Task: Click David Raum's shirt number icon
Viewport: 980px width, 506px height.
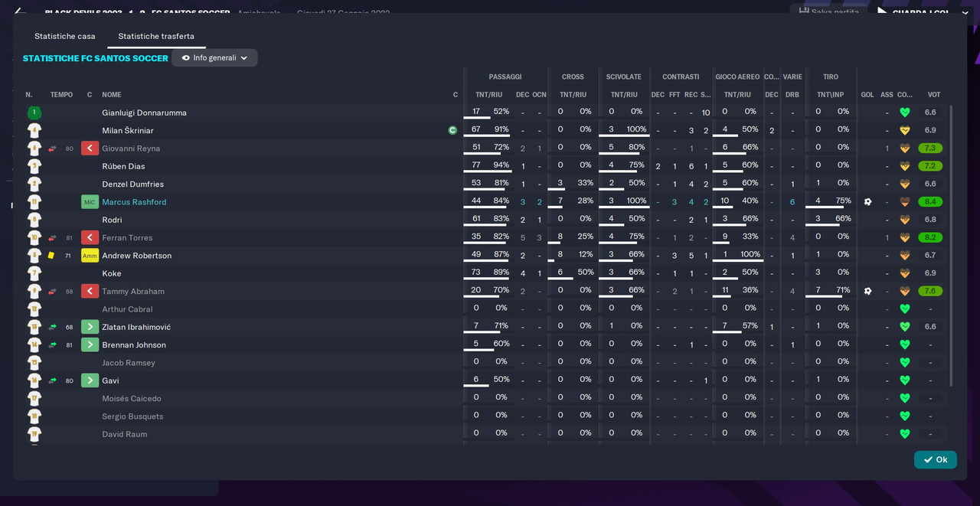Action: click(x=34, y=434)
